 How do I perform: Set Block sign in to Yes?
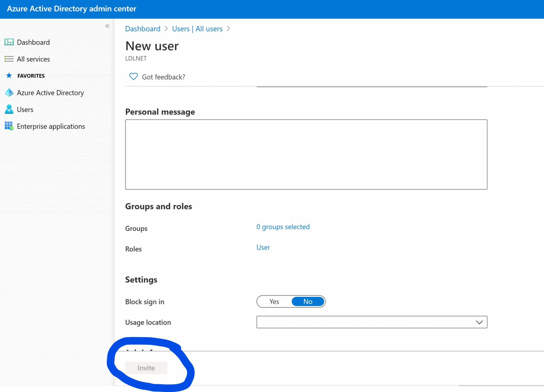[x=274, y=301]
